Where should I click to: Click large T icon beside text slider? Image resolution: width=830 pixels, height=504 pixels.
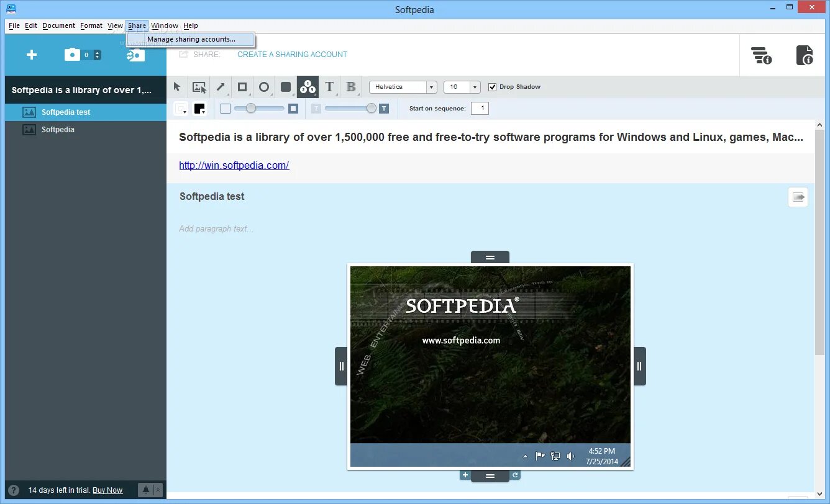[x=384, y=109]
